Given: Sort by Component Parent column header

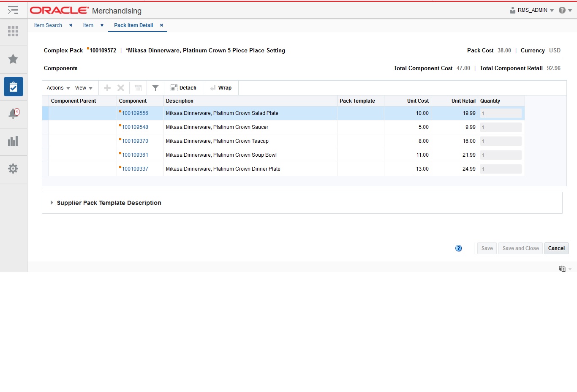Looking at the screenshot, I should 83,101.
